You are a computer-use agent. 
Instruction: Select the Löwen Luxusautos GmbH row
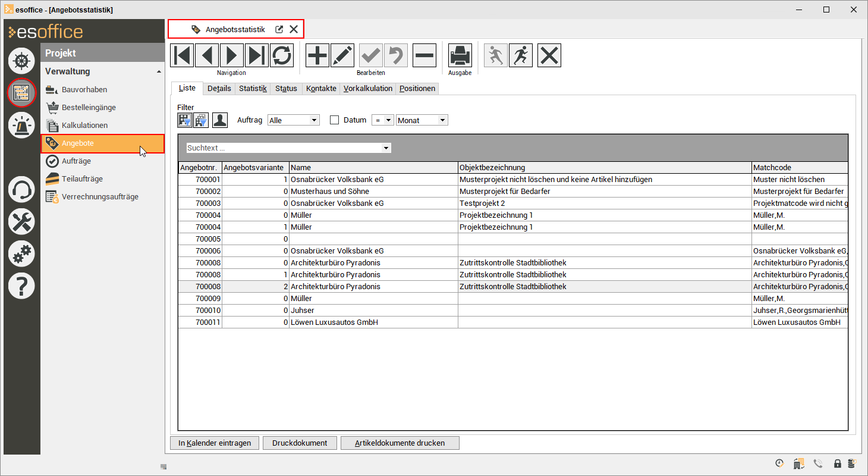point(513,322)
